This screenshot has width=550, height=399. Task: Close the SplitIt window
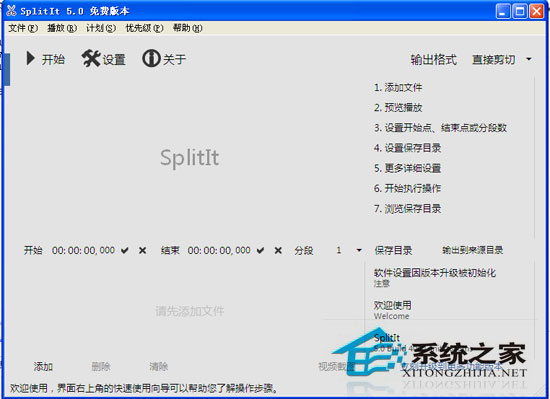point(537,11)
